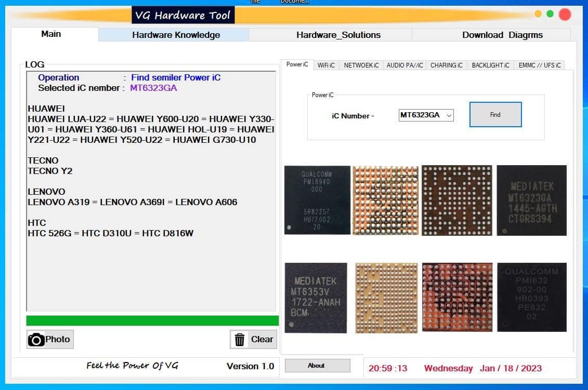Screen dimensions: 588x390
Task: Click 'Find semiler Power iC' operation text
Action: pyautogui.click(x=176, y=77)
